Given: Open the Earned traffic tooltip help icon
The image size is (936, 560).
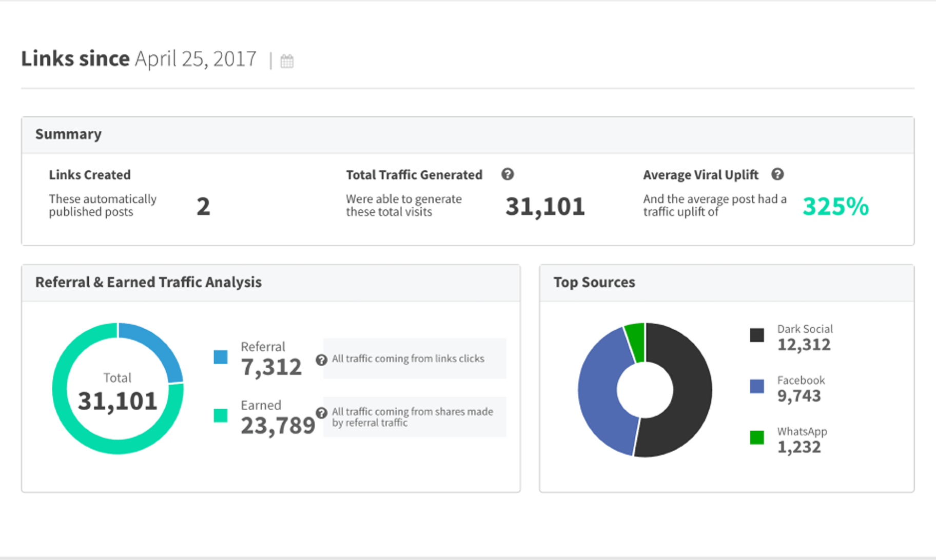Looking at the screenshot, I should click(x=321, y=412).
